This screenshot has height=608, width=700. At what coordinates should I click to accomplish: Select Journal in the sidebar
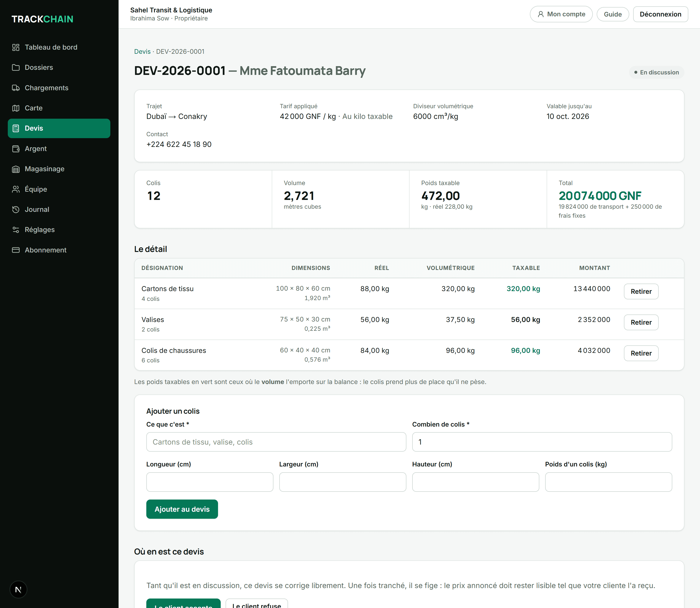[x=59, y=209]
